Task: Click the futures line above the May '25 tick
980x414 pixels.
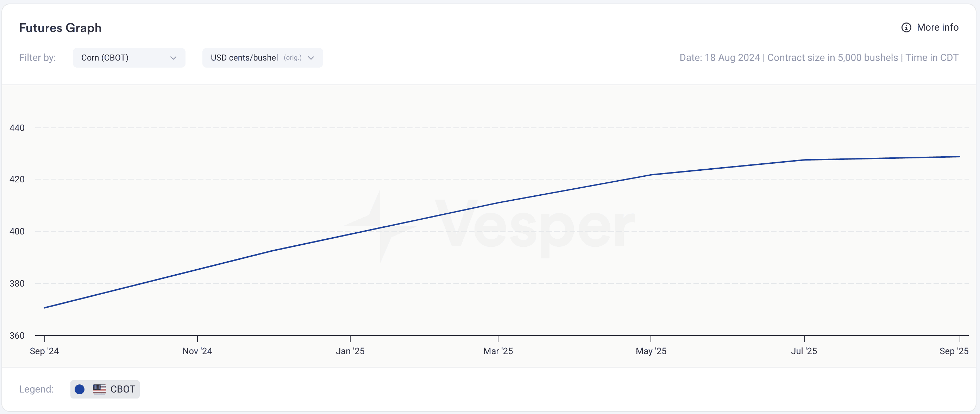Action: (x=651, y=175)
